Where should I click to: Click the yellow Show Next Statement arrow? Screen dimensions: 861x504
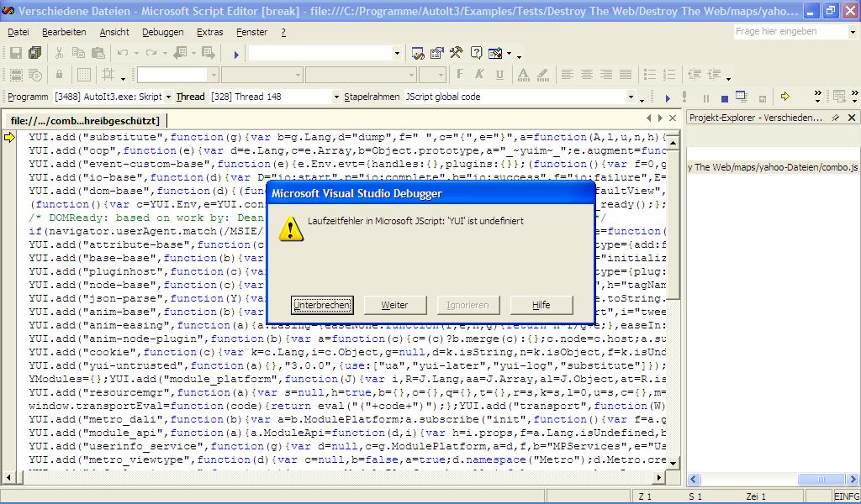pyautogui.click(x=785, y=97)
